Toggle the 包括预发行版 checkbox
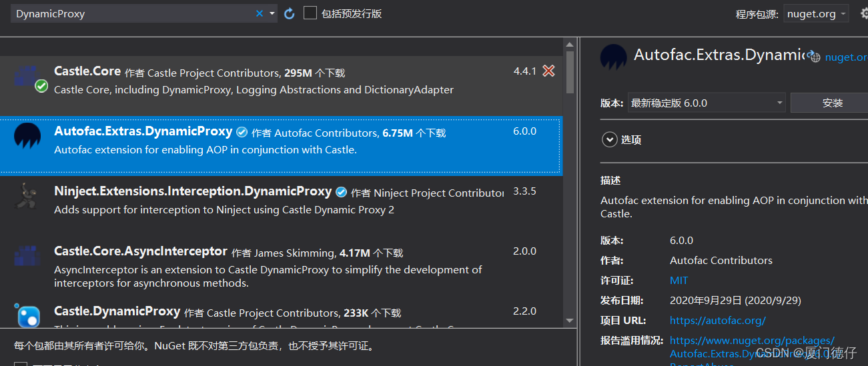This screenshot has width=868, height=366. [310, 13]
